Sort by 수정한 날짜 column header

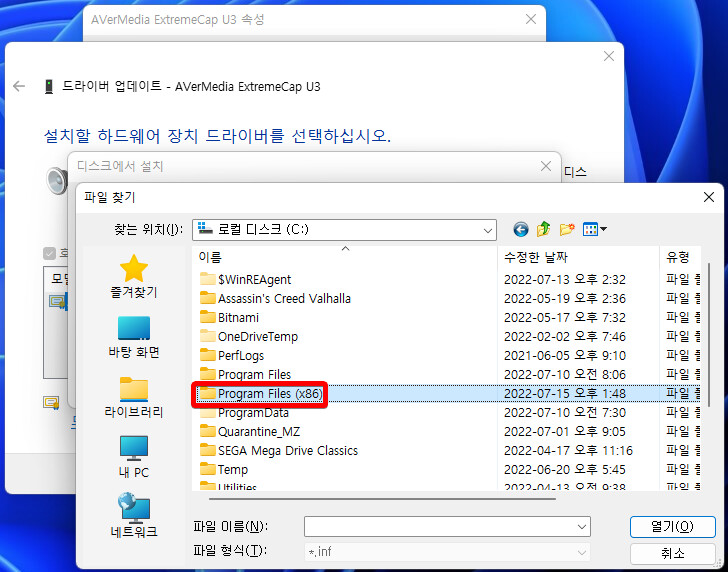coord(578,257)
